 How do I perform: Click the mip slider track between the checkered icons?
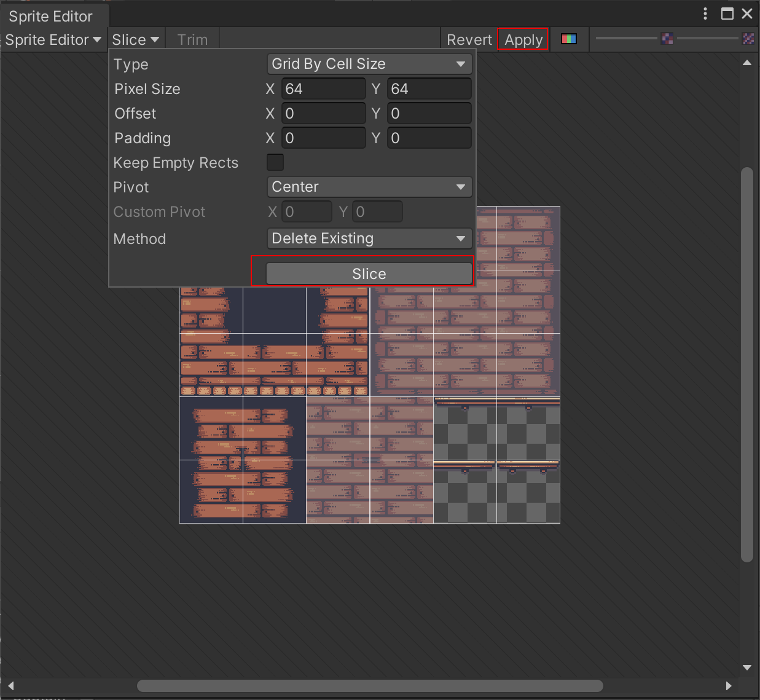point(708,39)
